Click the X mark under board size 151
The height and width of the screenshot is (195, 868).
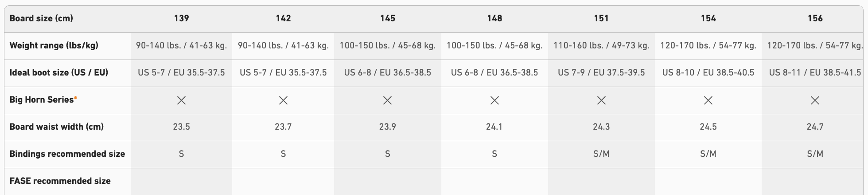(601, 100)
